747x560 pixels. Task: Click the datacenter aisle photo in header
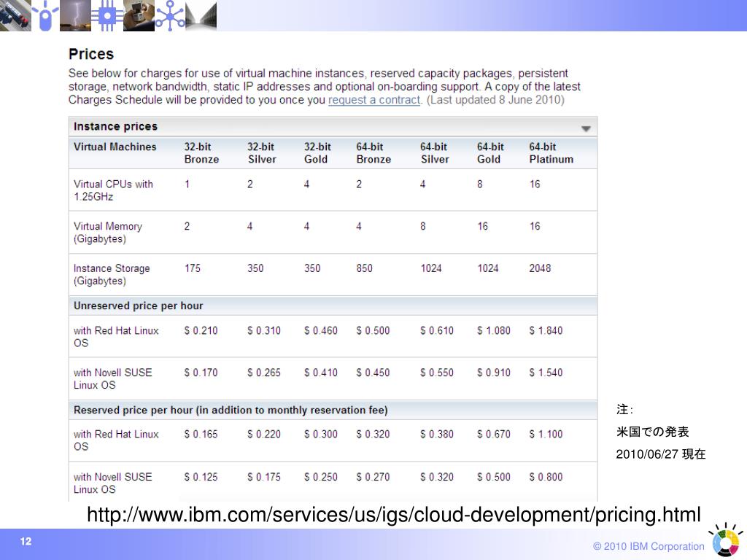(x=201, y=15)
